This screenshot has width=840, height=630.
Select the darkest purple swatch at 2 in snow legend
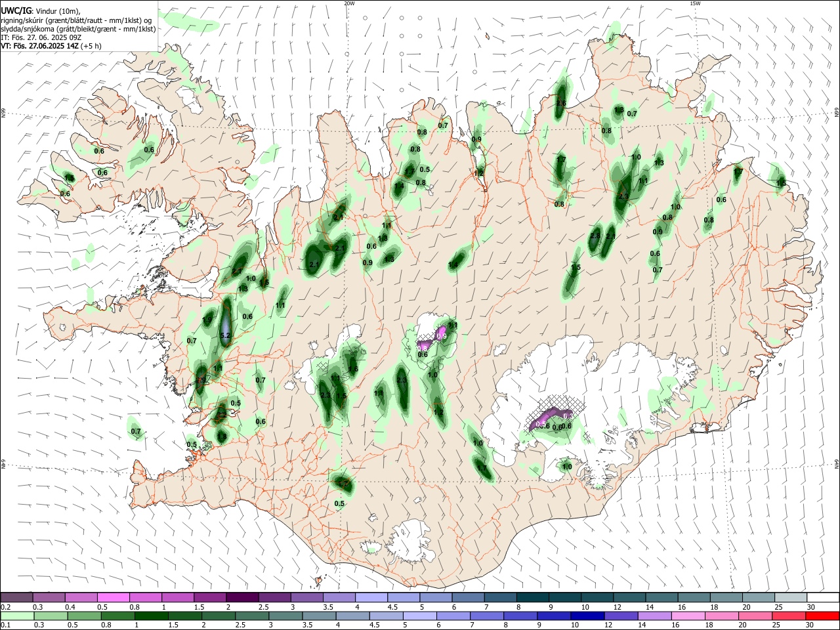[x=242, y=597]
